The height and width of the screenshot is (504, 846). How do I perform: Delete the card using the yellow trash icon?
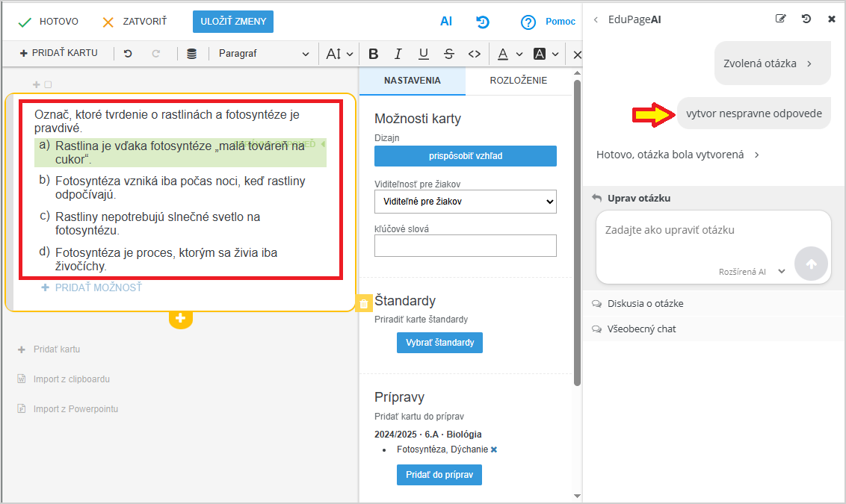pyautogui.click(x=364, y=303)
